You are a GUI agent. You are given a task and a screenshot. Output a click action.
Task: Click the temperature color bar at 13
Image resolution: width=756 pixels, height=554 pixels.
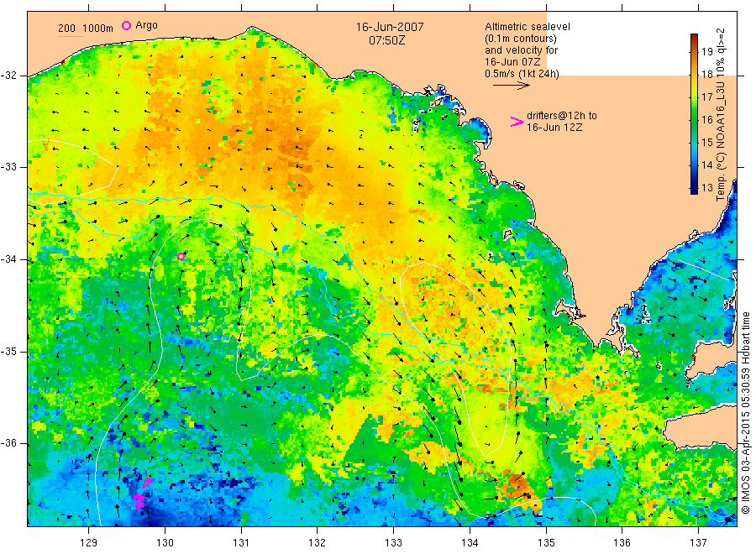tap(694, 188)
